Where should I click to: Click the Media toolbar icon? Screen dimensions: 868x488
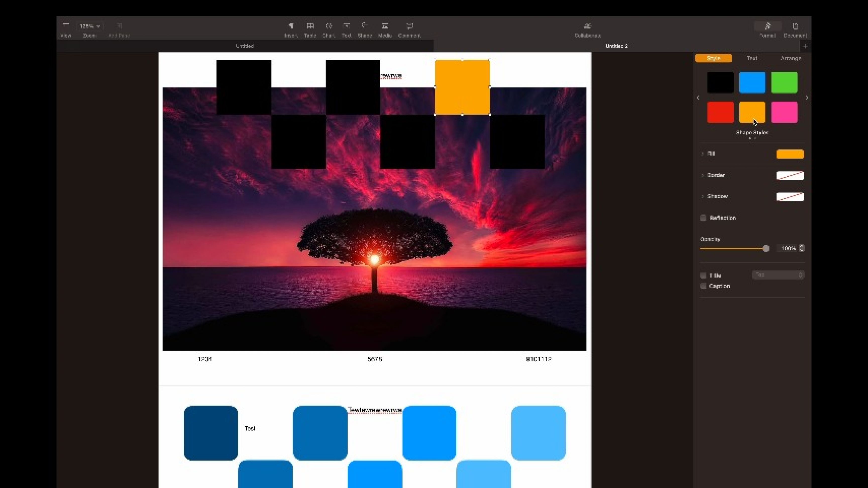click(x=385, y=26)
